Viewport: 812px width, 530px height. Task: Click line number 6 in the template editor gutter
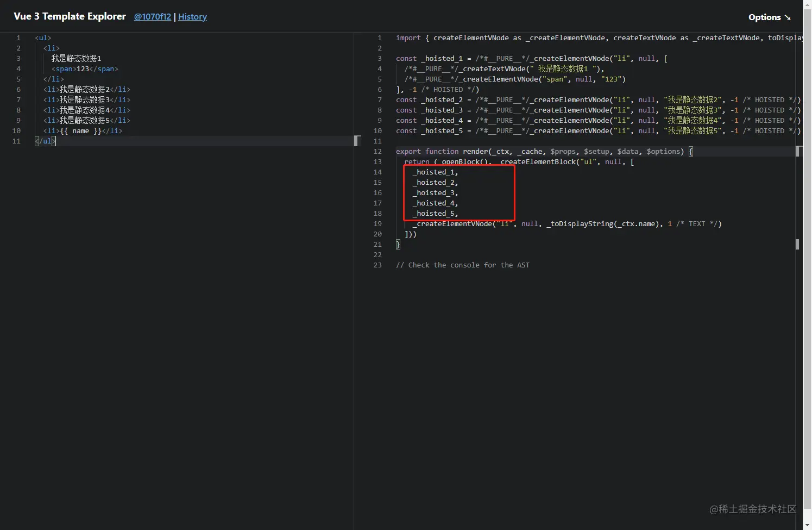[18, 90]
